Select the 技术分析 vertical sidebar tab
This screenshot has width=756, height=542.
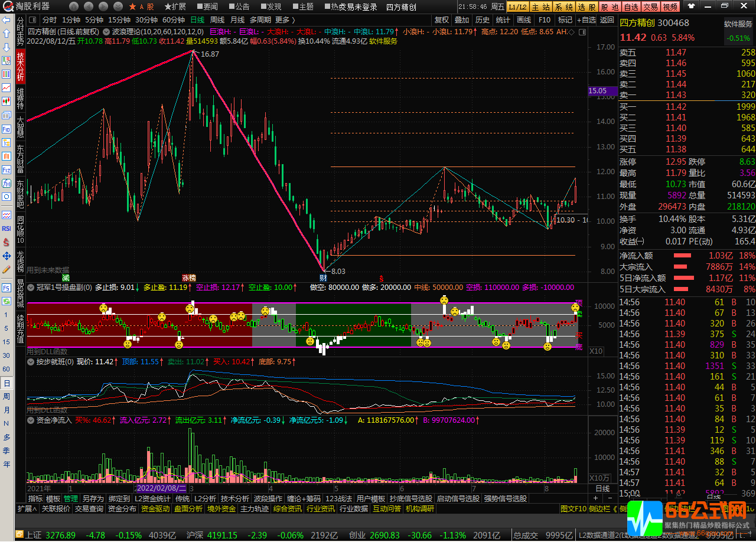[x=21, y=66]
